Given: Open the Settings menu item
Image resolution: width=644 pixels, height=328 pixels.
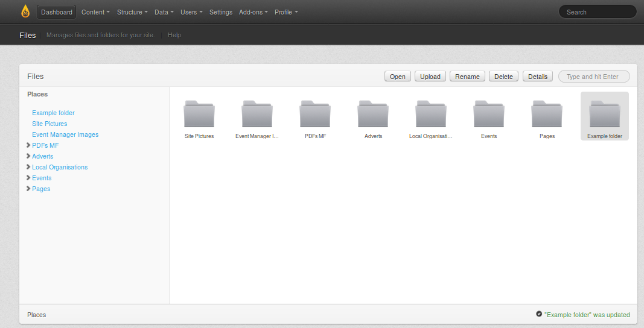Looking at the screenshot, I should (221, 12).
